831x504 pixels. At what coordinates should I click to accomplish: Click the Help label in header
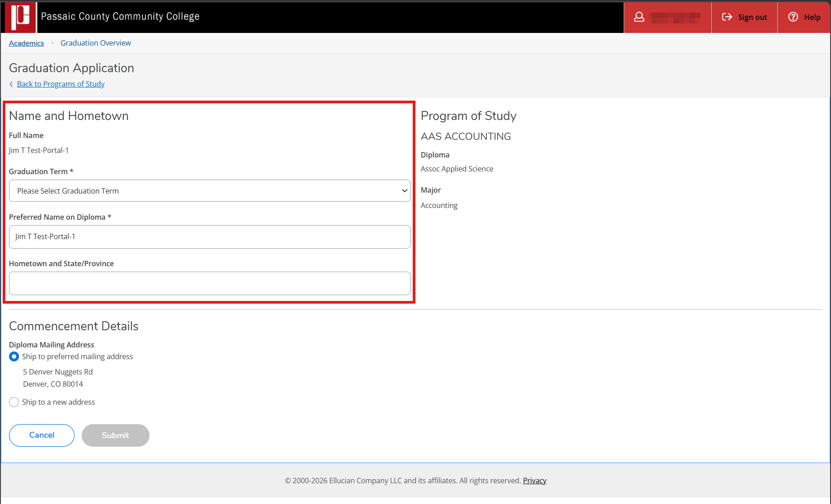[812, 17]
